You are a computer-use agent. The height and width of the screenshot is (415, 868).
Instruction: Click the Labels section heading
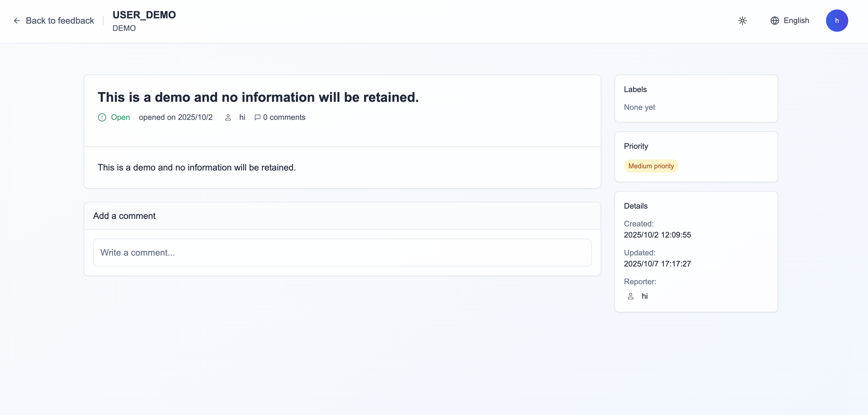click(x=635, y=89)
